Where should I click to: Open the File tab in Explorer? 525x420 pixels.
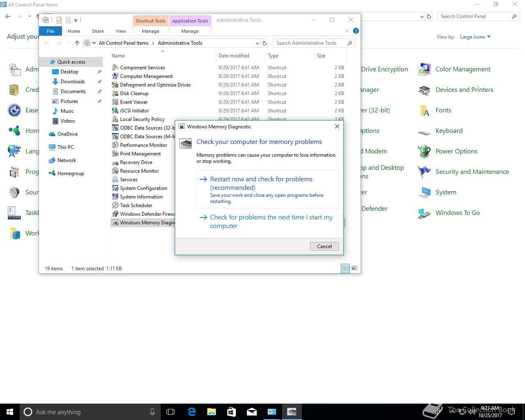[50, 31]
